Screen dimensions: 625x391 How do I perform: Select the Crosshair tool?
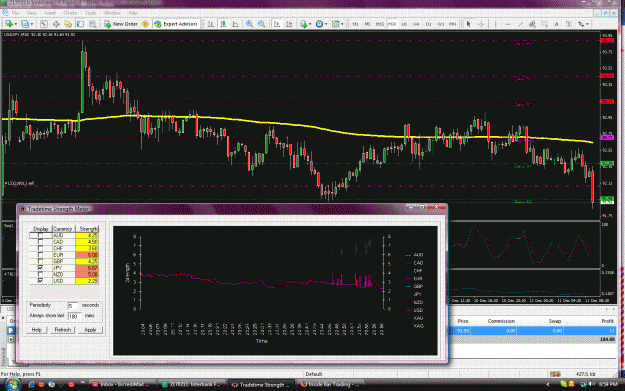click(x=481, y=24)
